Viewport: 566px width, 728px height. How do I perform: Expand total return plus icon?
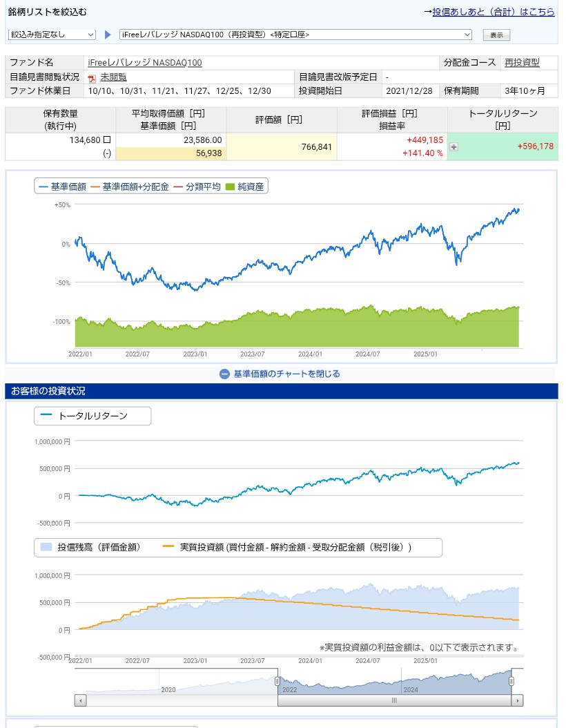point(453,146)
